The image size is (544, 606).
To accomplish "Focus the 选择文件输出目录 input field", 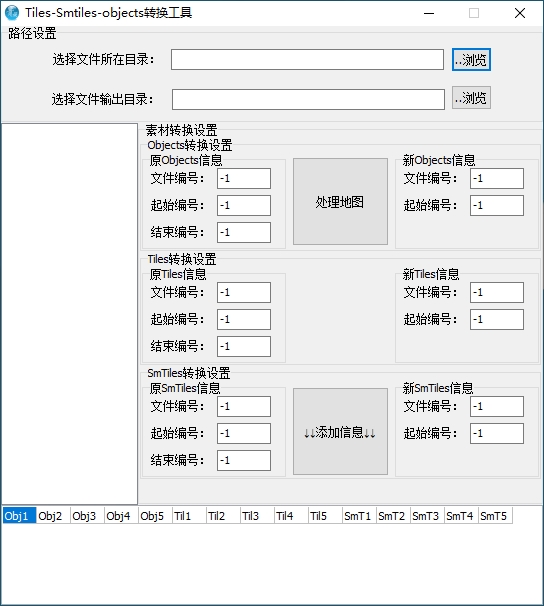I will 308,99.
